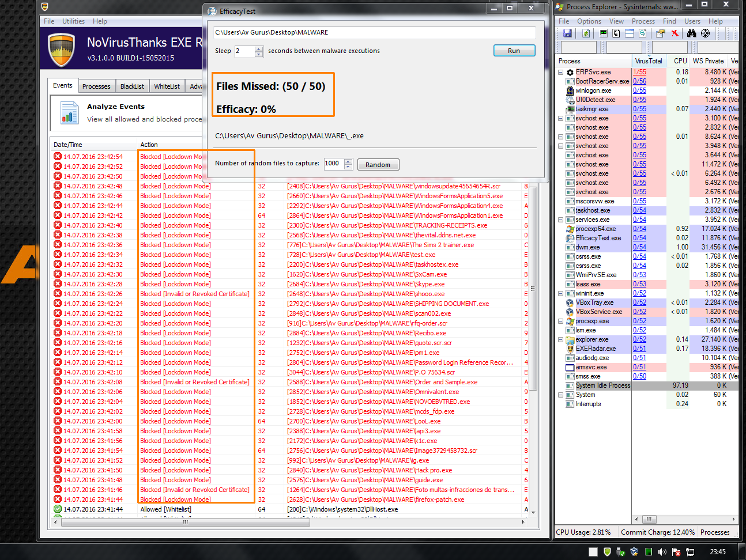This screenshot has height=560, width=746.
Task: Switch to the WhiteList tab
Action: click(x=167, y=86)
